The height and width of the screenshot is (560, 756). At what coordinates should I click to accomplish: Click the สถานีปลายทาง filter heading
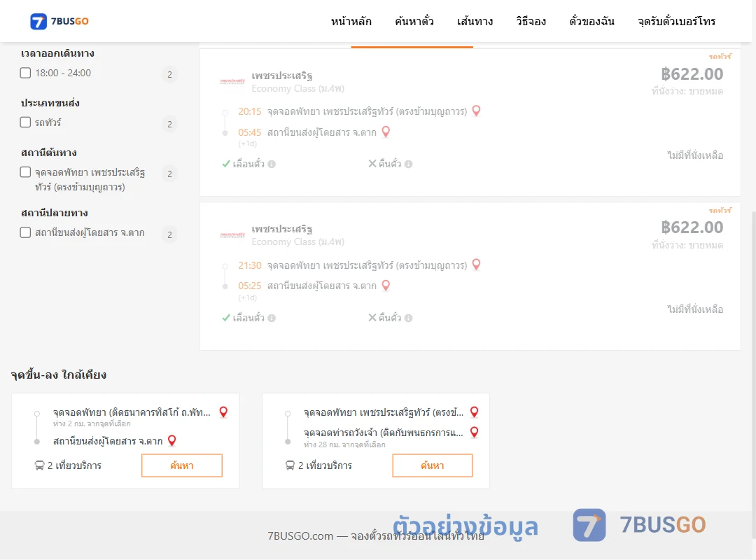point(54,213)
